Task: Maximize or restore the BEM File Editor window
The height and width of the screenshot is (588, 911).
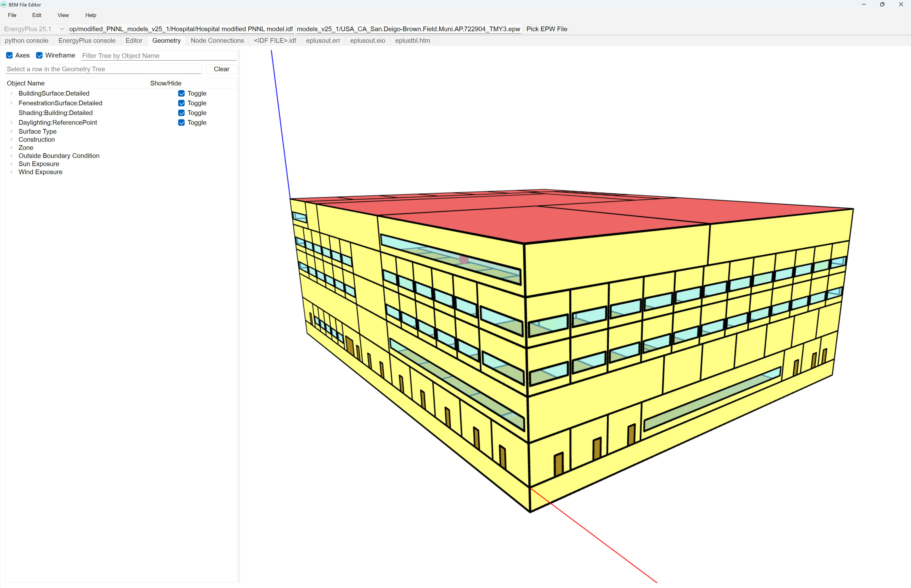Action: click(882, 5)
